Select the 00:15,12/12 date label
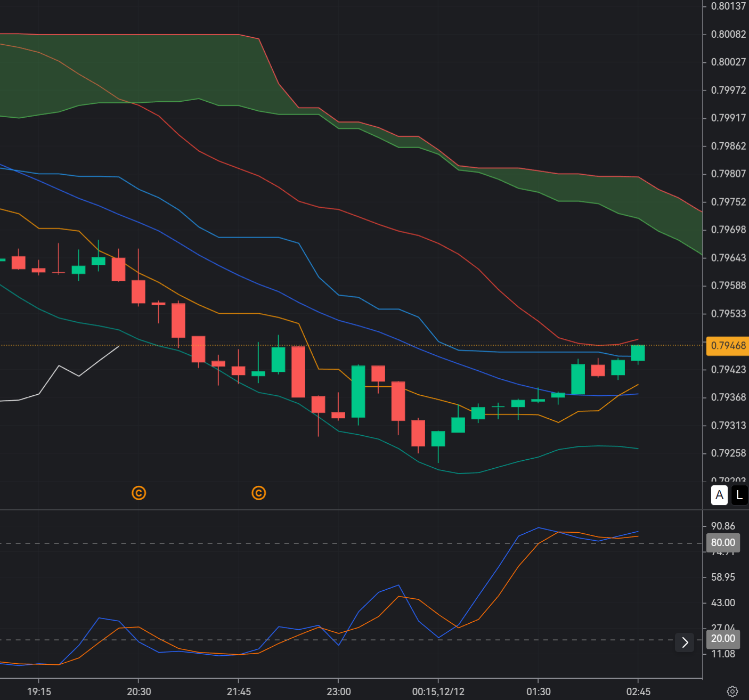749x700 pixels. 438,691
